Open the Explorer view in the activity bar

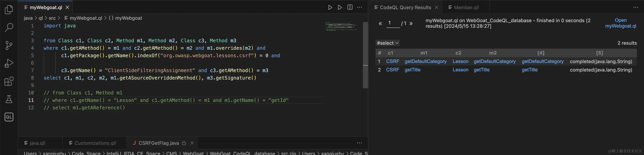coord(9,10)
